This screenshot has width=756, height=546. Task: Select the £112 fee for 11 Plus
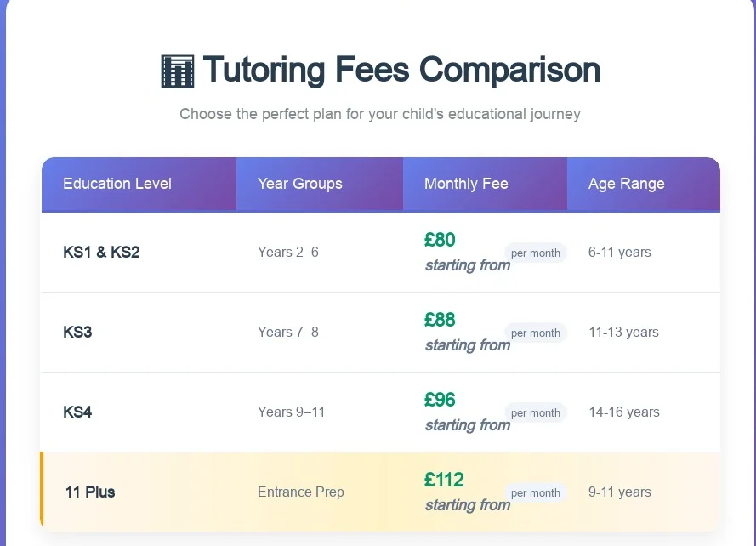coord(444,480)
